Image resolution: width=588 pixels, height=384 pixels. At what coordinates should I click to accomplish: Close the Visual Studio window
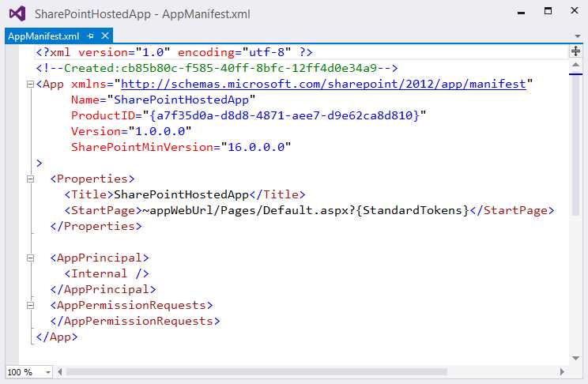pyautogui.click(x=574, y=10)
